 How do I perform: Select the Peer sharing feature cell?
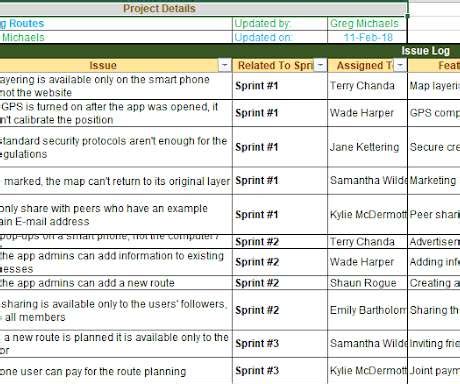(434, 215)
